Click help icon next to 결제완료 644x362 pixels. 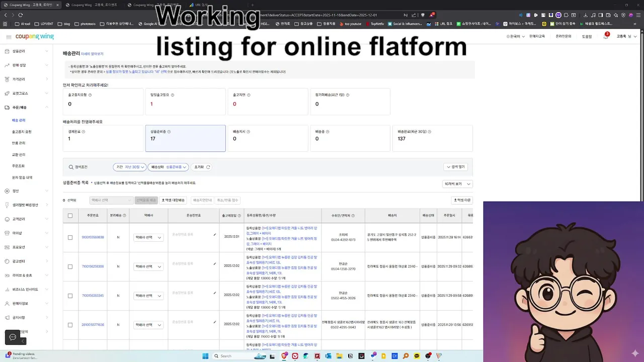coord(84,132)
